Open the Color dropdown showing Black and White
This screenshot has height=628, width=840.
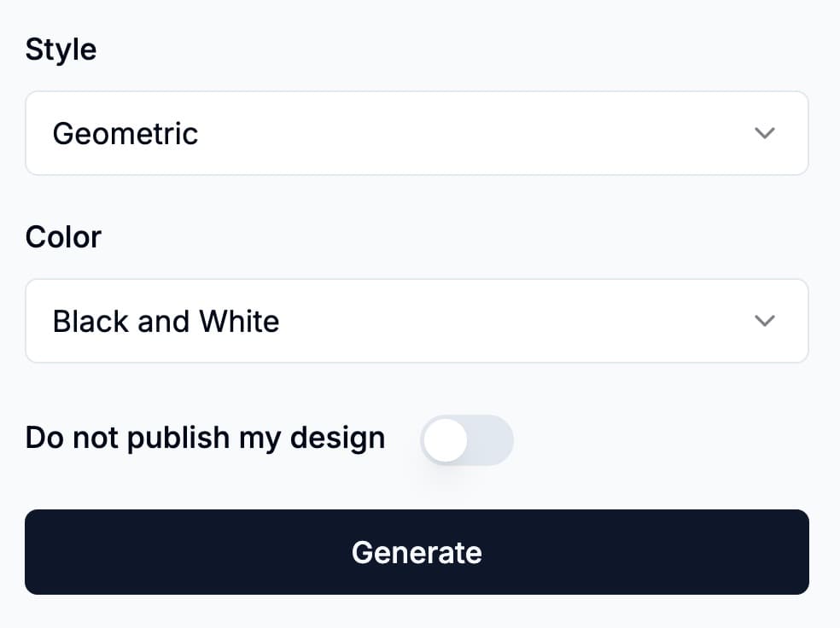tap(417, 321)
